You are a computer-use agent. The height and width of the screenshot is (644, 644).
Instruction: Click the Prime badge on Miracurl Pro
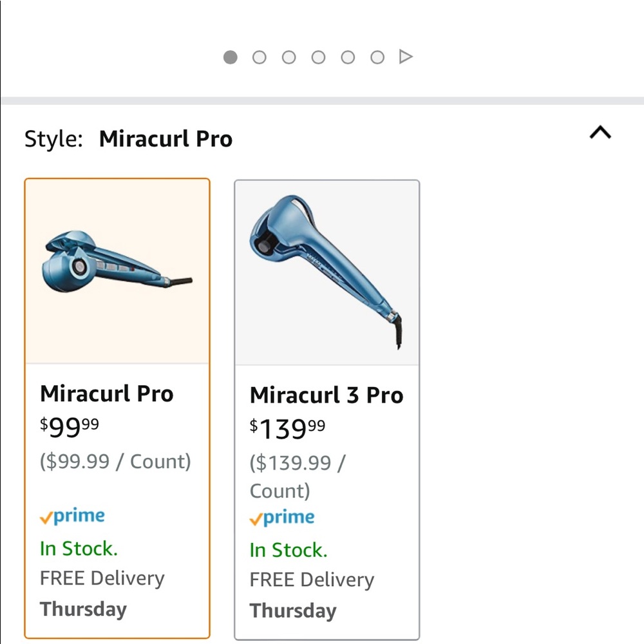point(72,515)
